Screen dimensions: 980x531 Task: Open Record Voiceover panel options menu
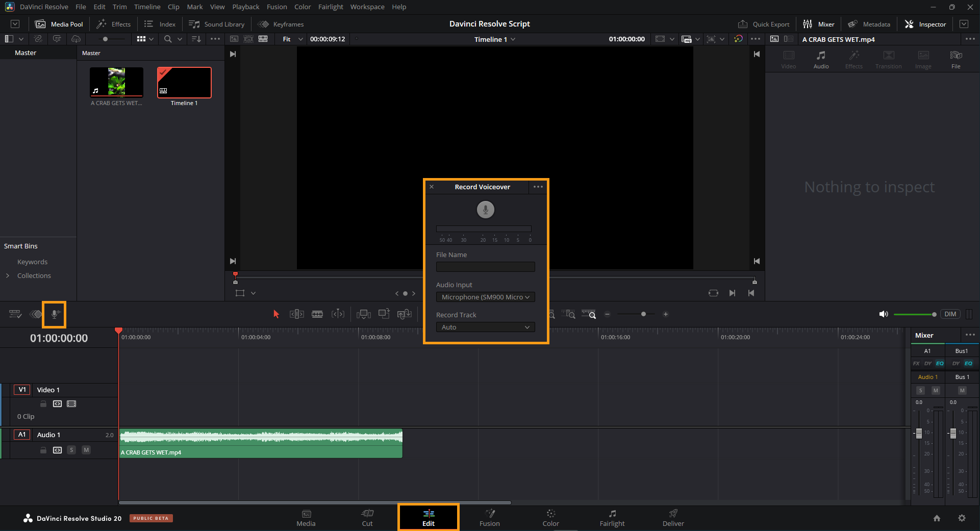538,187
